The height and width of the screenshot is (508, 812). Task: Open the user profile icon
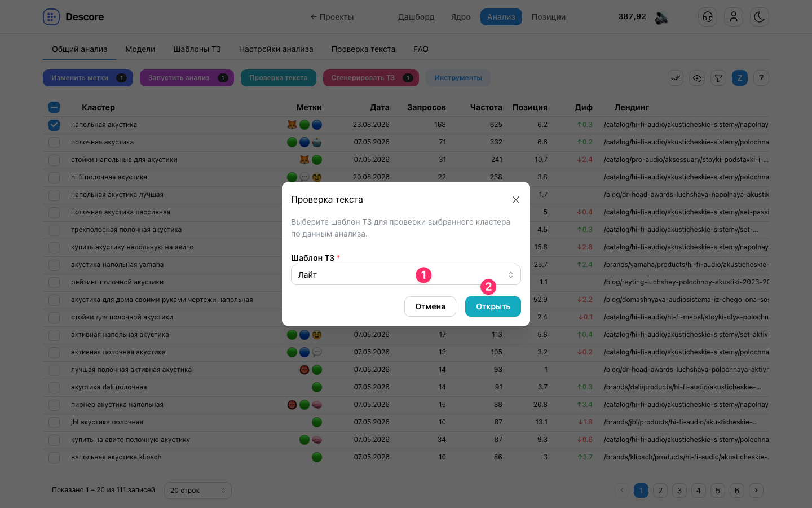(734, 17)
